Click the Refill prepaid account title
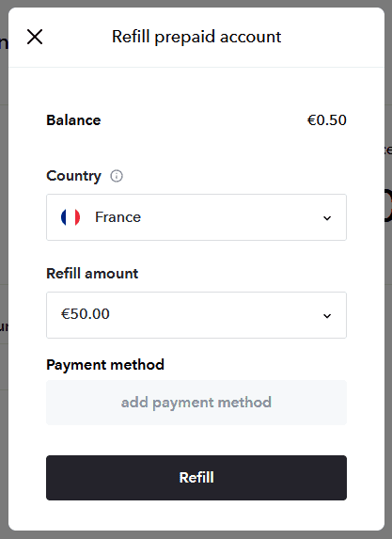Viewport: 392px width, 539px height. pyautogui.click(x=196, y=37)
